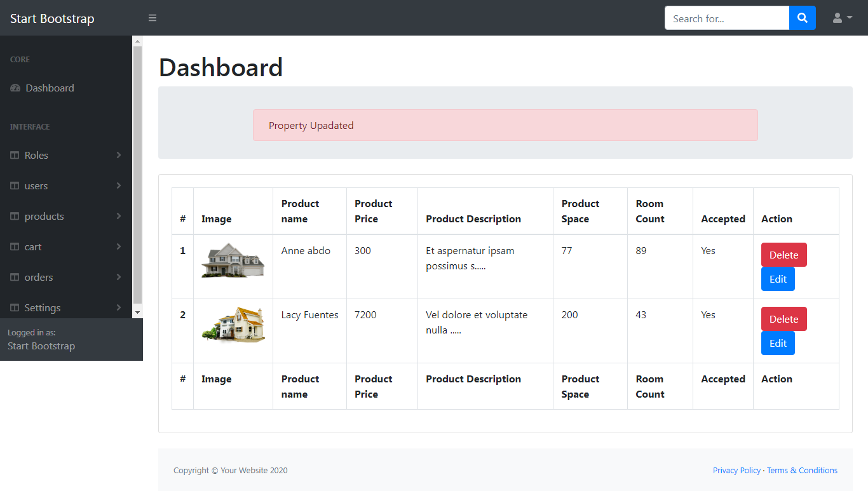This screenshot has width=868, height=491.
Task: Open the user account dropdown icon
Action: (842, 18)
